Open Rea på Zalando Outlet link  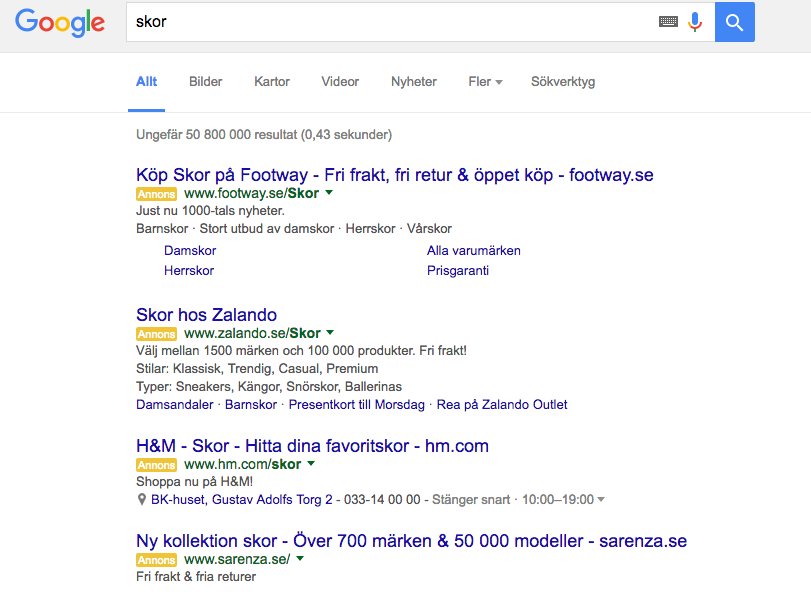502,405
